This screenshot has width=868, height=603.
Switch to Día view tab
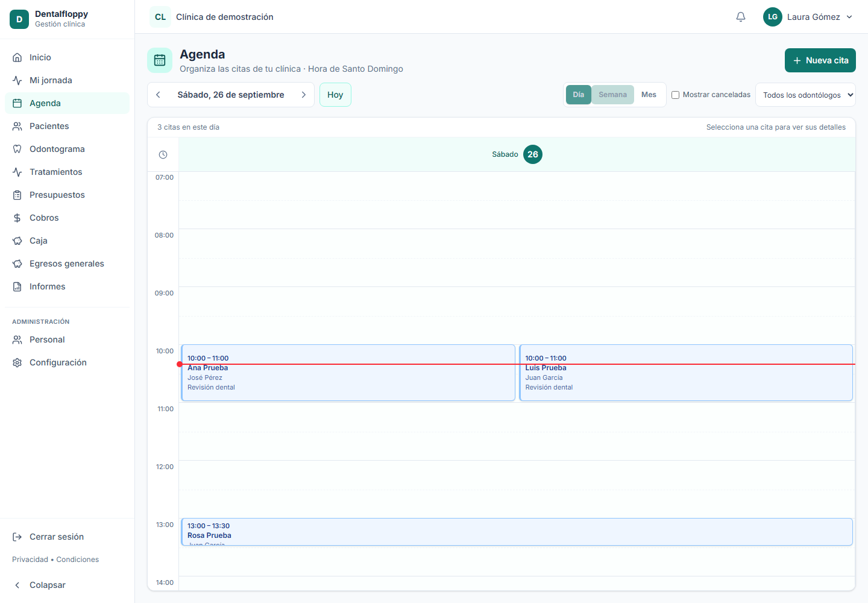(579, 95)
